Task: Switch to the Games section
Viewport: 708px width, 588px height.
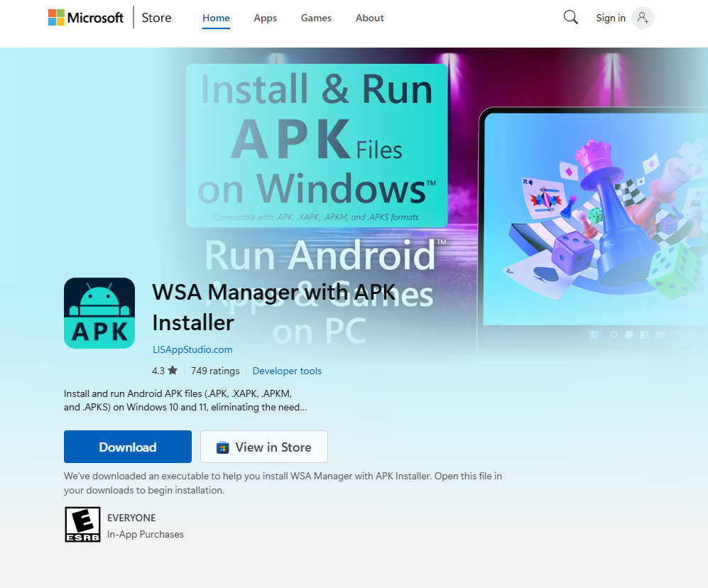Action: 316,18
